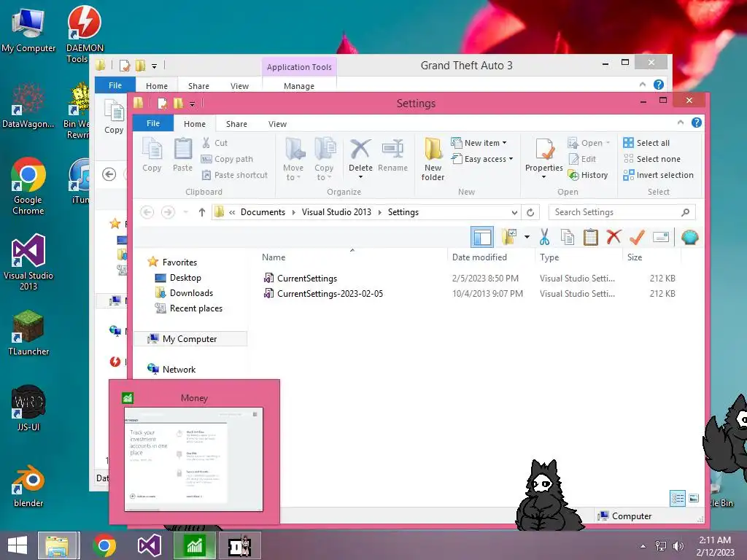Screen dimensions: 747x560
Task: Open Copy to dropdown
Action: click(324, 160)
